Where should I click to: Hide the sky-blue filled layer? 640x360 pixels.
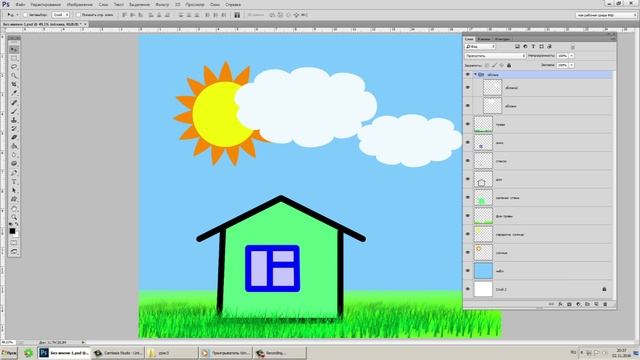[468, 271]
